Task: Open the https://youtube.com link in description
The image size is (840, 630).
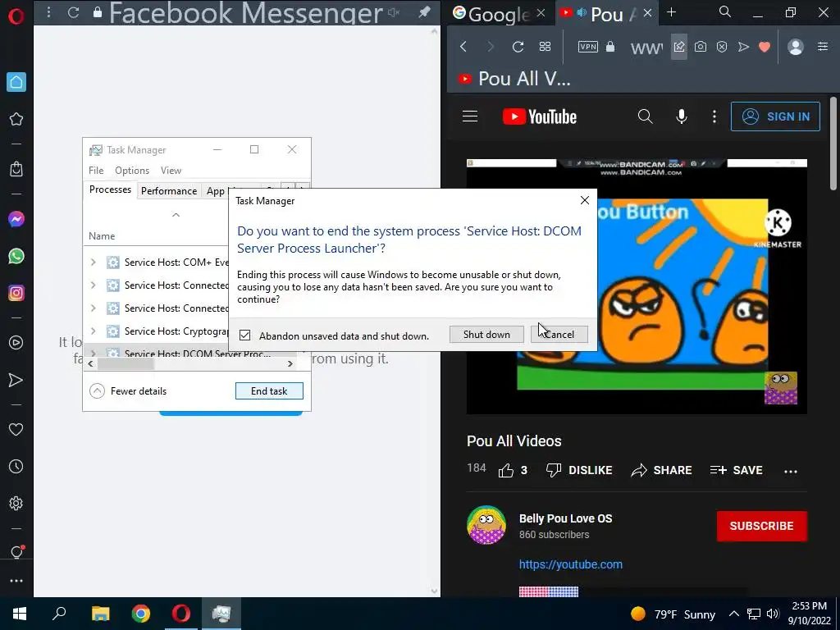Action: [571, 564]
